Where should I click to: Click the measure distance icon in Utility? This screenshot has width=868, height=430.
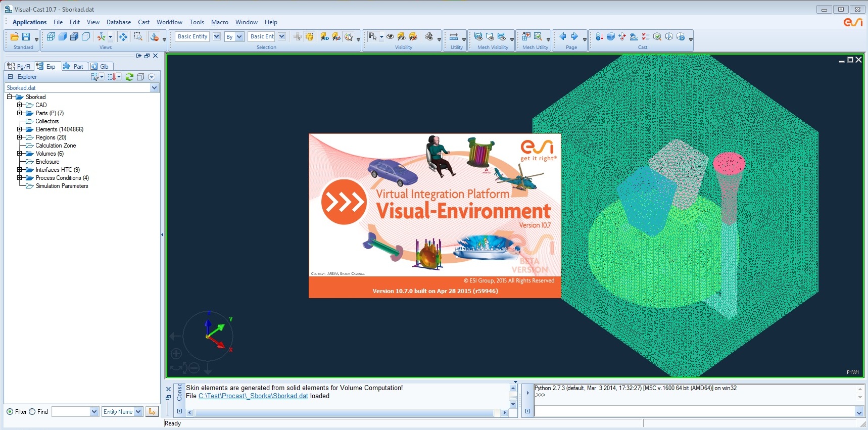454,36
